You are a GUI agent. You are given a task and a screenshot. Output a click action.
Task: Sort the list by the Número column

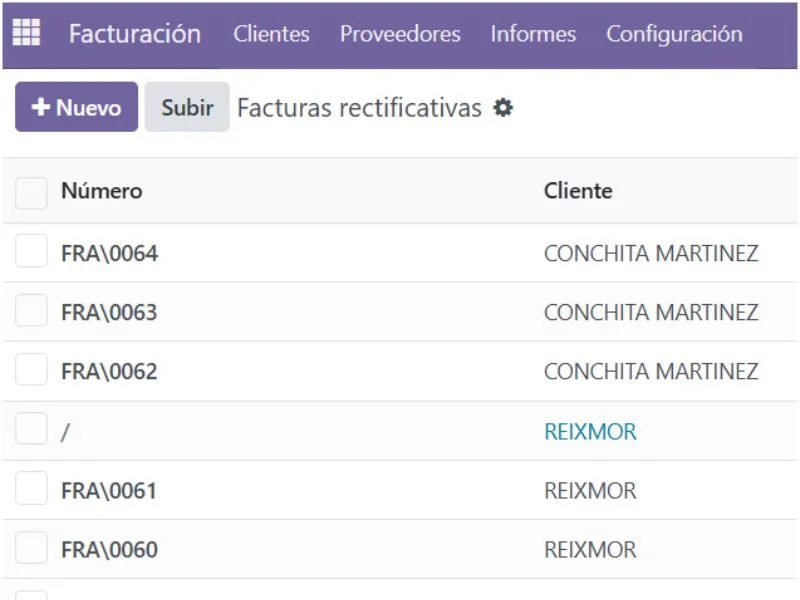(102, 191)
